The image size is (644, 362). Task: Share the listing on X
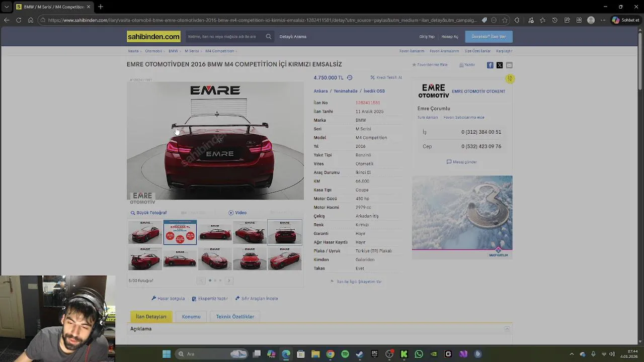coord(500,65)
